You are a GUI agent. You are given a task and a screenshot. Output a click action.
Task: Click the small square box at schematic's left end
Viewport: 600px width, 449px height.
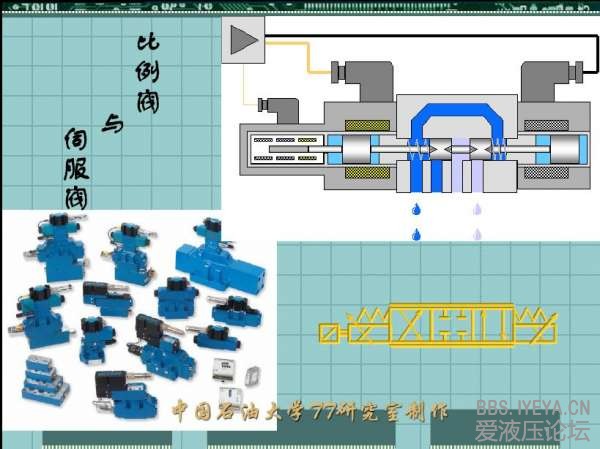pos(328,331)
